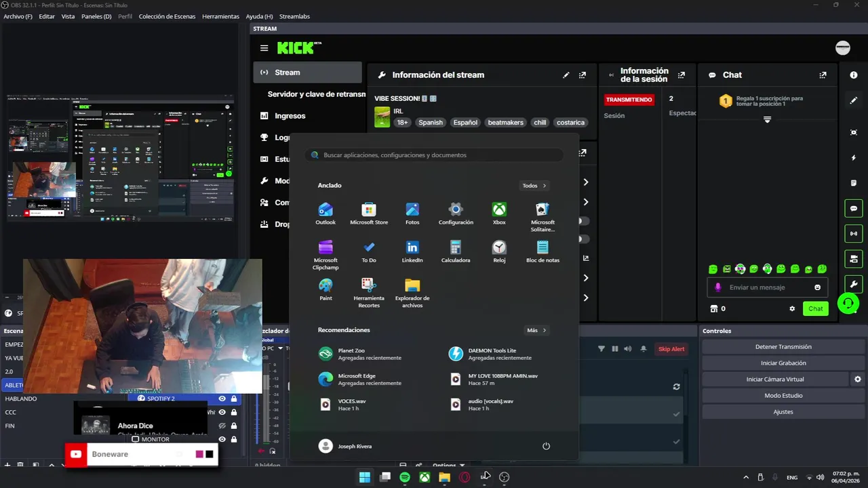Click the Start menu power icon
Image resolution: width=868 pixels, height=488 pixels.
pyautogui.click(x=546, y=446)
